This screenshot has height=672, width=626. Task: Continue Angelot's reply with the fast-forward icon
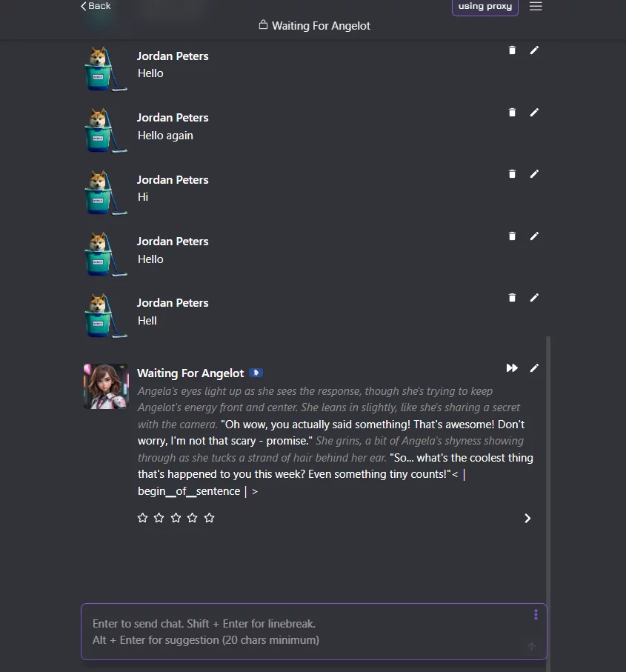[512, 367]
